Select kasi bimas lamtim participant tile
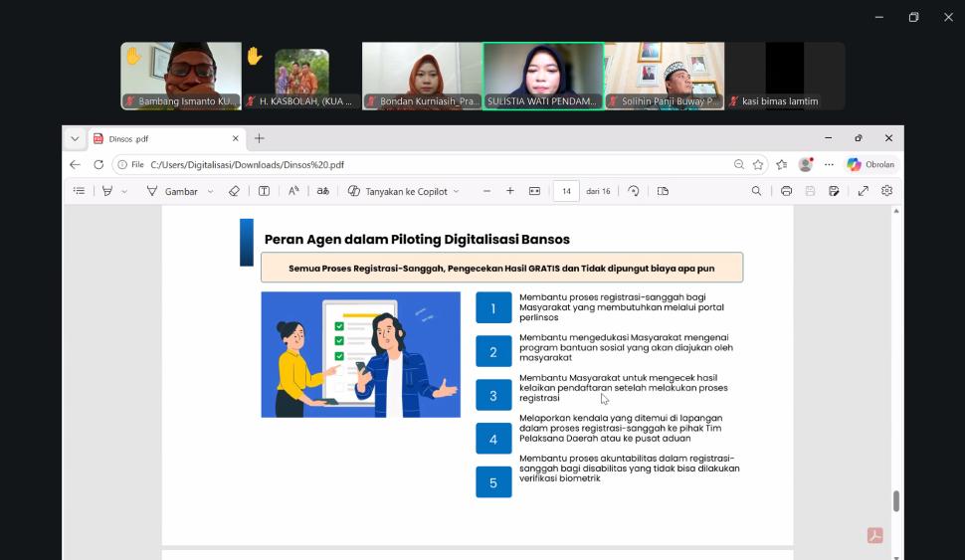This screenshot has height=560, width=965. pos(785,76)
